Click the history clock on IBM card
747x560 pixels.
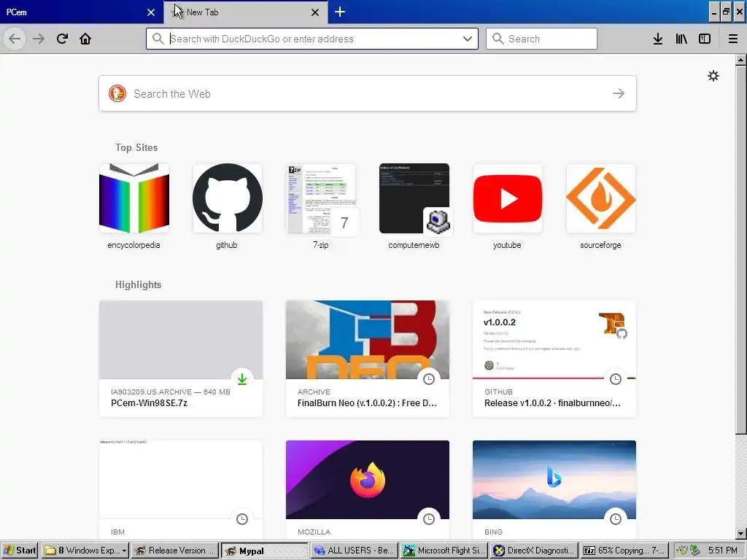[x=242, y=519]
